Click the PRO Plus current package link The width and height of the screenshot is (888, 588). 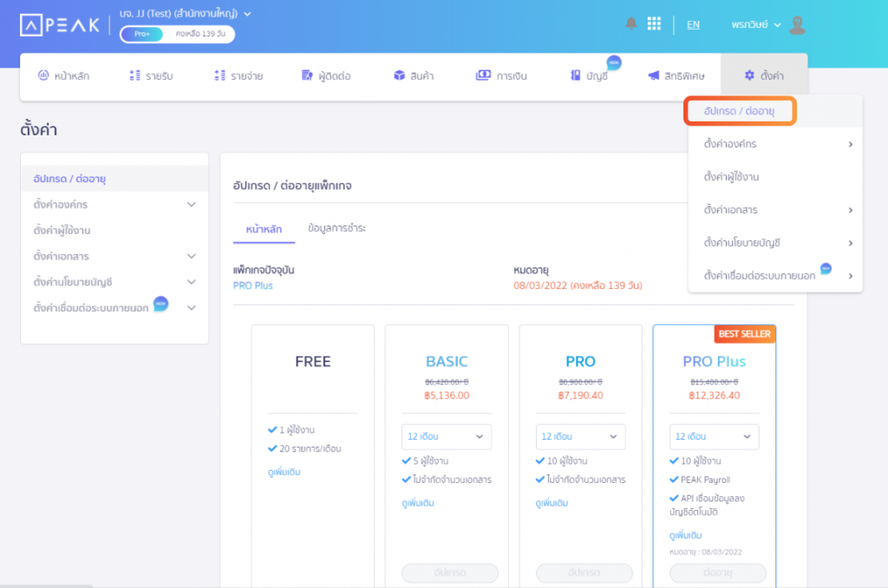(252, 285)
